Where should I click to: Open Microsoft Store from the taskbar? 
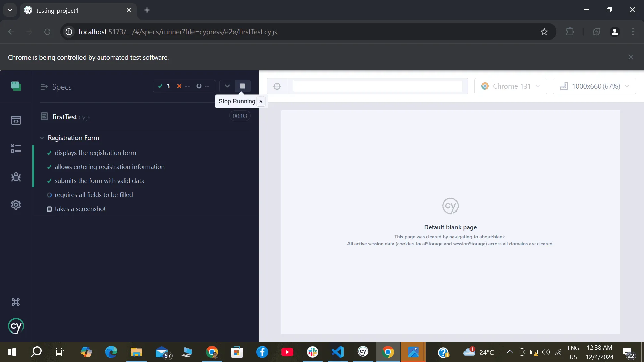[x=237, y=352]
